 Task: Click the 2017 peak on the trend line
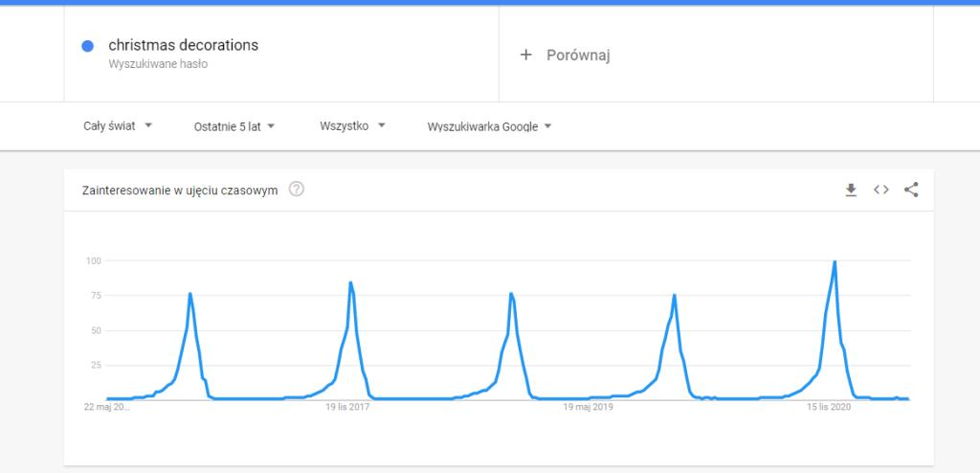pyautogui.click(x=350, y=282)
